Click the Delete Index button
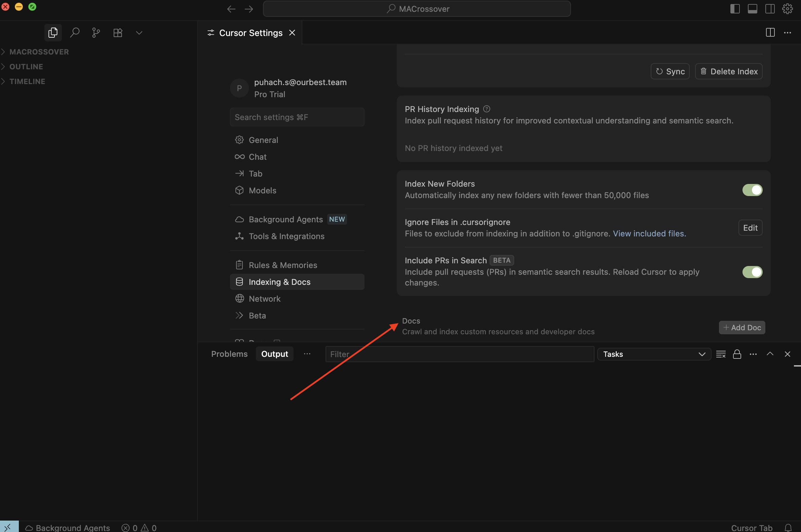 tap(728, 71)
